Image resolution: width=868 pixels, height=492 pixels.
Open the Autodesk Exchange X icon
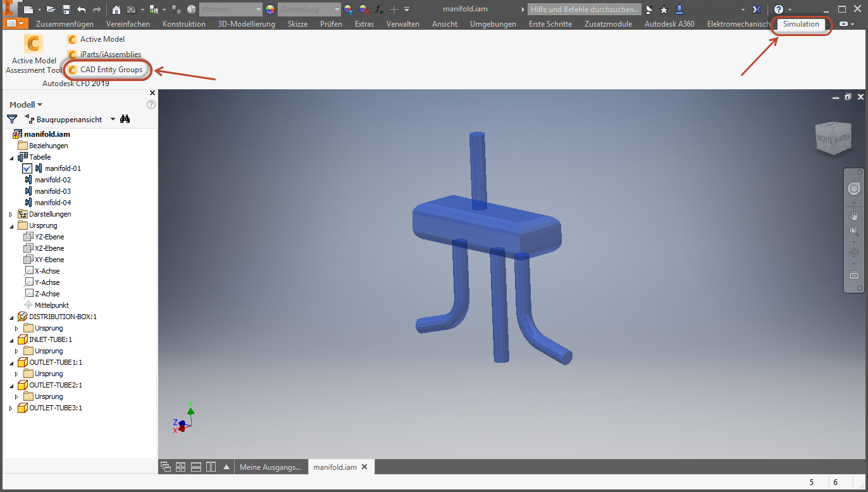[x=757, y=9]
